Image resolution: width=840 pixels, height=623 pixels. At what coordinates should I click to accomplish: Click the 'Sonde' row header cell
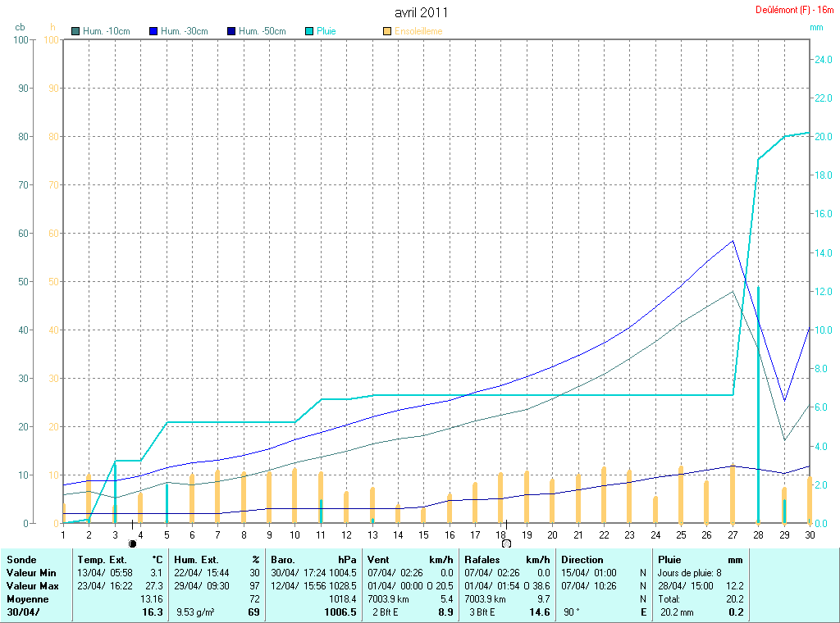tap(21, 560)
